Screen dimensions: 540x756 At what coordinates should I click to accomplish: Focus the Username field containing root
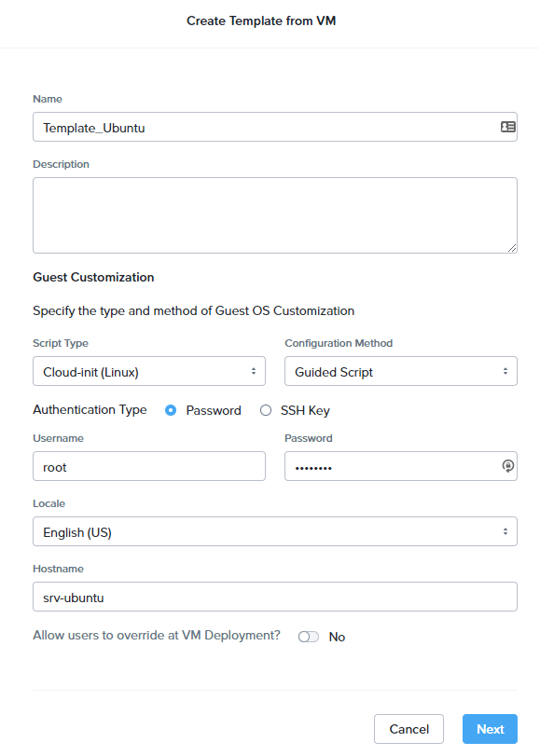pyautogui.click(x=149, y=466)
